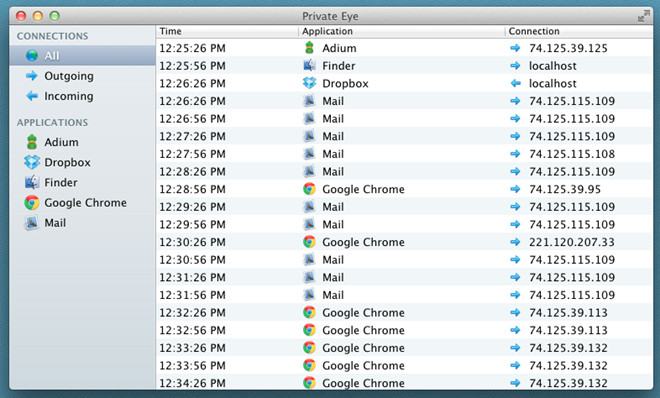Click the Mail icon in the 12:31:56 PM row
Screen dimensions: 660x398
click(309, 295)
